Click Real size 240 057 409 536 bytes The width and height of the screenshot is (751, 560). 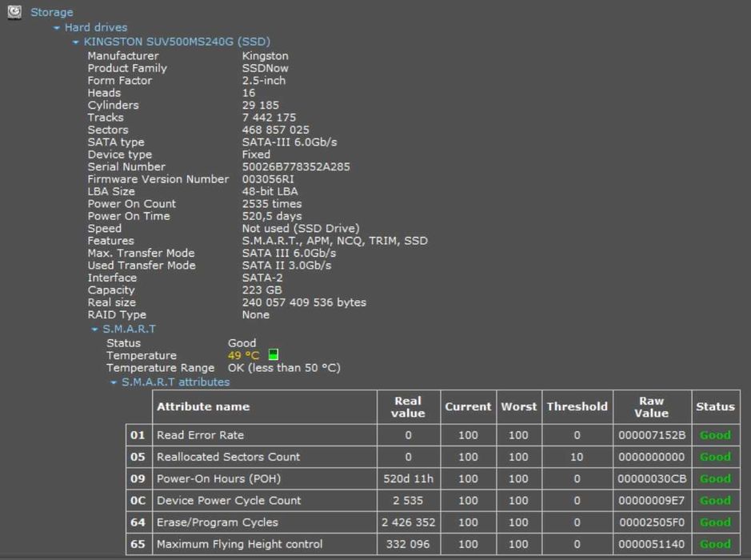pyautogui.click(x=304, y=302)
